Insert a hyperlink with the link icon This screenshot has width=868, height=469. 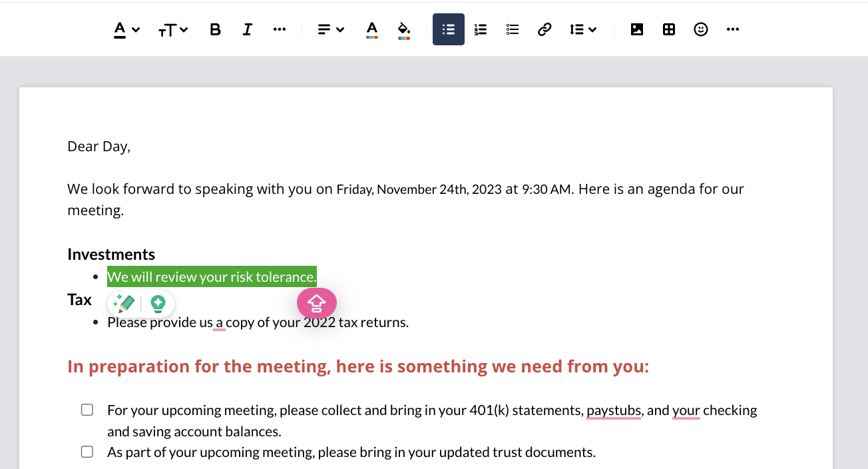pos(544,29)
